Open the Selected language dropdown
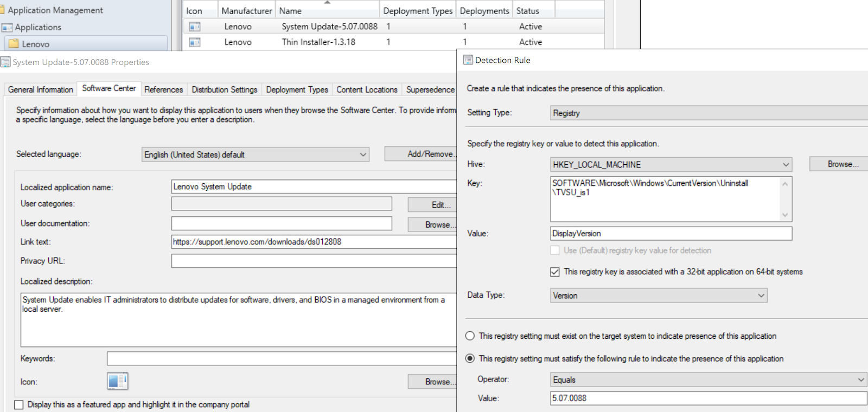Screen dimensions: 868x412 [x=256, y=154]
